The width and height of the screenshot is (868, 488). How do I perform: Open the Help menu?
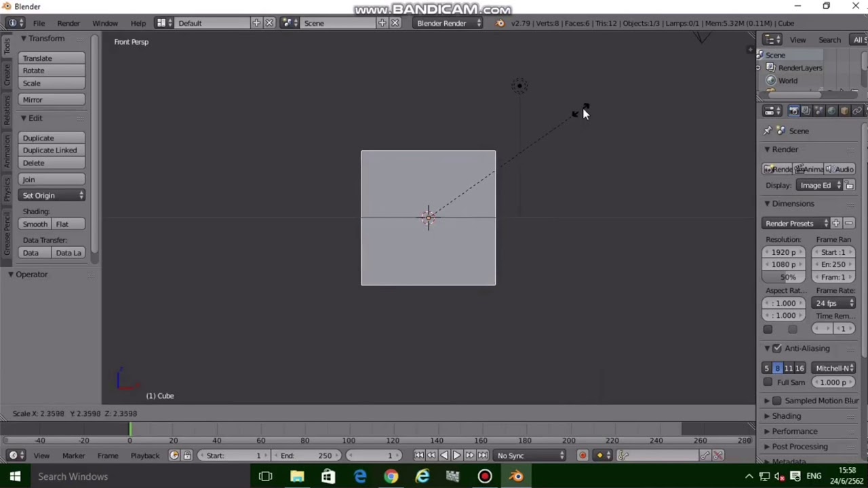click(x=138, y=23)
